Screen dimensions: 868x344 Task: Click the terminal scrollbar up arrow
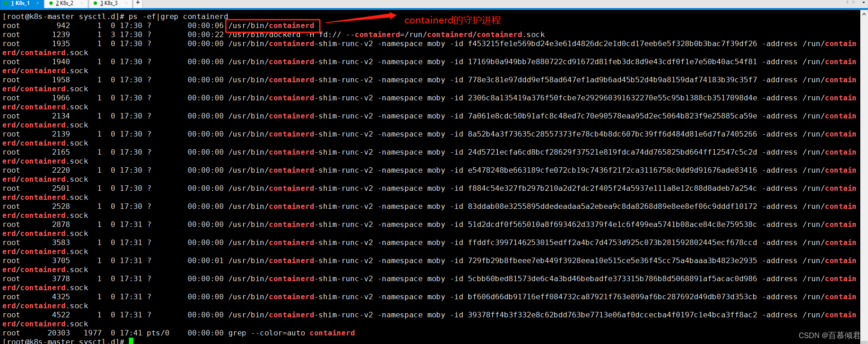point(864,14)
